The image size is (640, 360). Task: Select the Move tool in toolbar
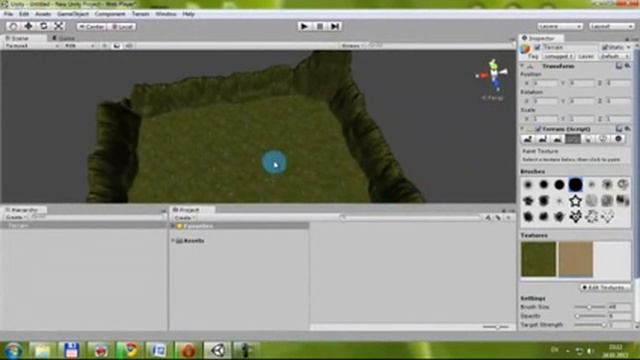coord(29,26)
